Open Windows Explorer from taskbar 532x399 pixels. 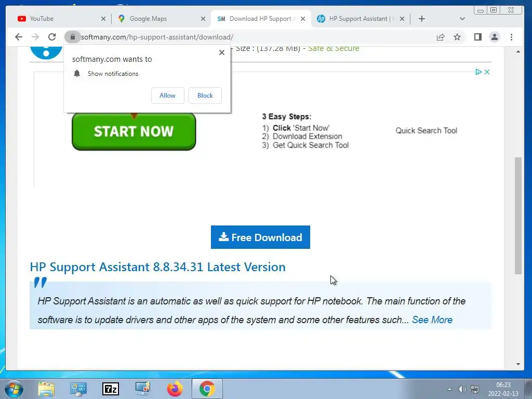tap(46, 389)
